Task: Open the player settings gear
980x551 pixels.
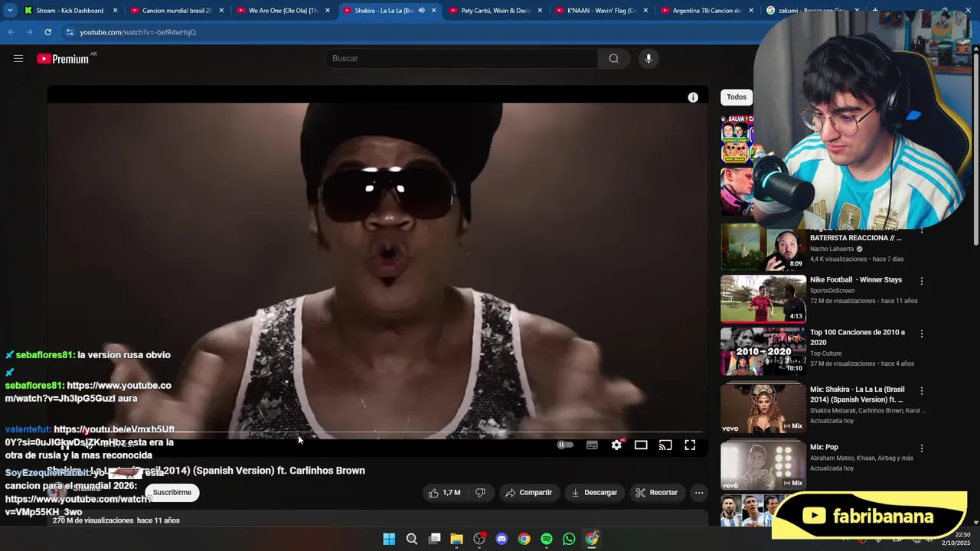Action: coord(616,445)
